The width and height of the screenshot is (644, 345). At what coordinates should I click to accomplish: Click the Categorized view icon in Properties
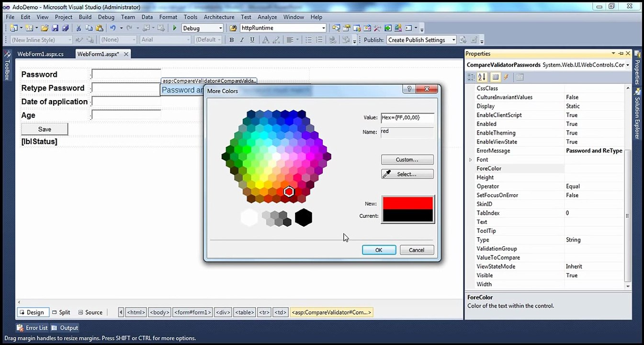coord(471,77)
